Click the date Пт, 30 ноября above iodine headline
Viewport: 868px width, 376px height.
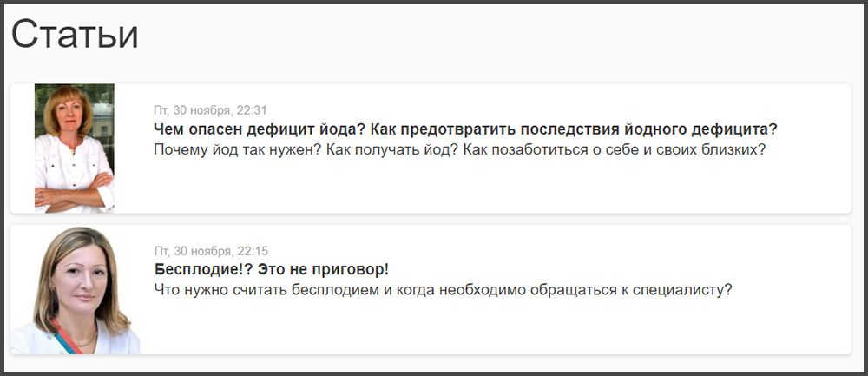[x=193, y=110]
